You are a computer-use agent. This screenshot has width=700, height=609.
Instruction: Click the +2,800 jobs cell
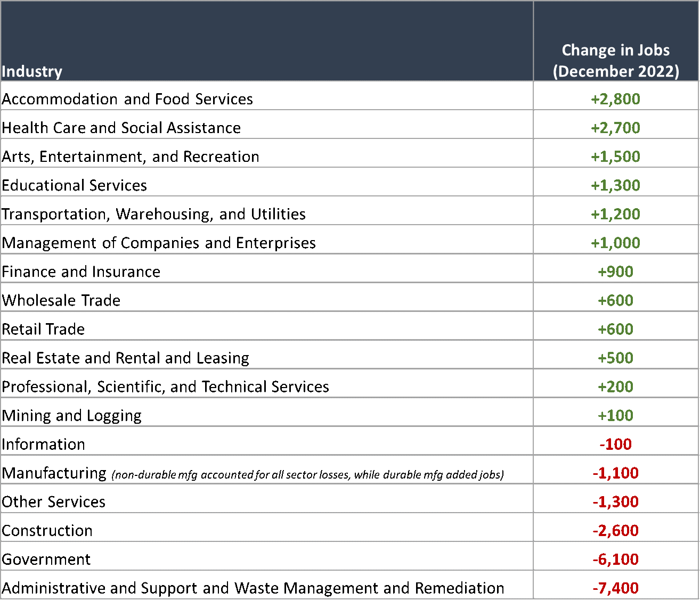(x=616, y=99)
